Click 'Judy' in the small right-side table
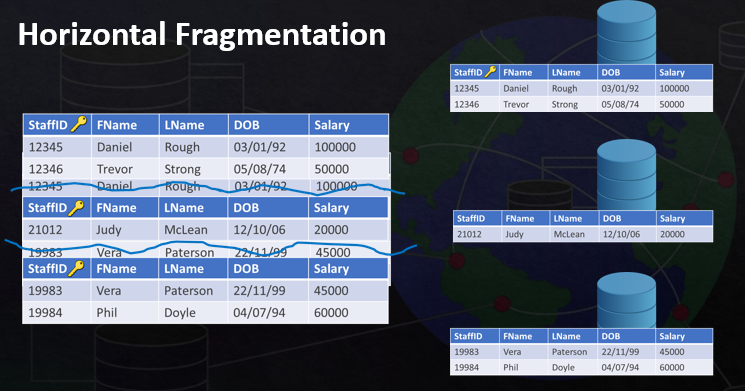This screenshot has height=391, width=745. (x=514, y=235)
